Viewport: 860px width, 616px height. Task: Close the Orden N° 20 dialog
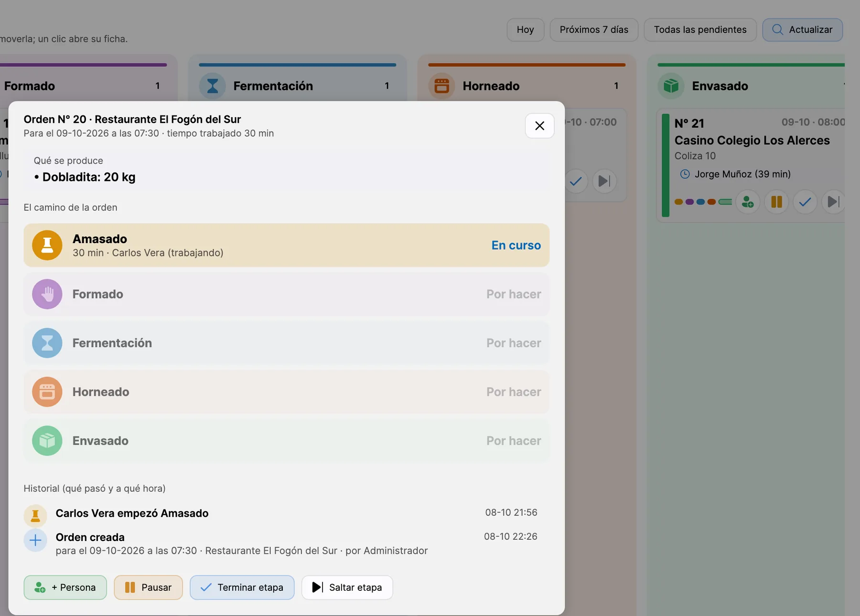click(x=540, y=126)
